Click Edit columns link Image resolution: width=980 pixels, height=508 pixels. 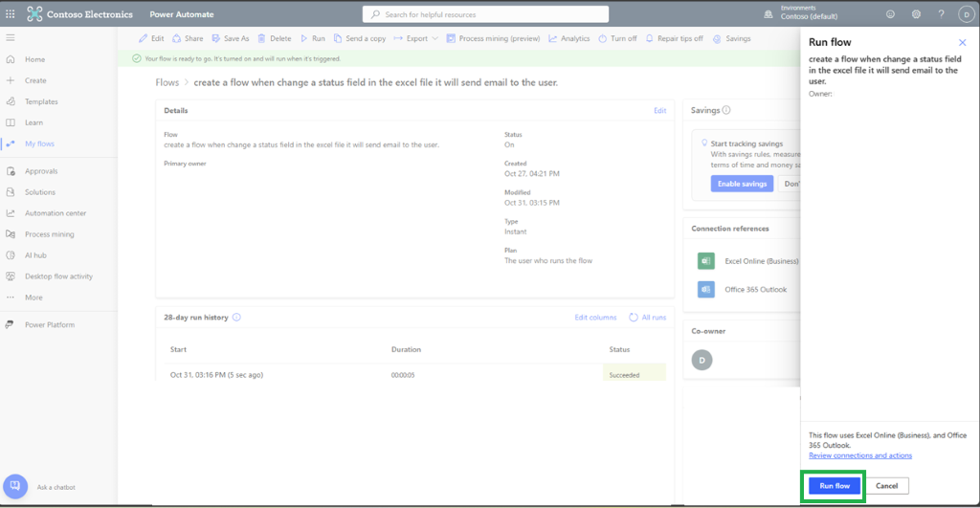pos(595,318)
